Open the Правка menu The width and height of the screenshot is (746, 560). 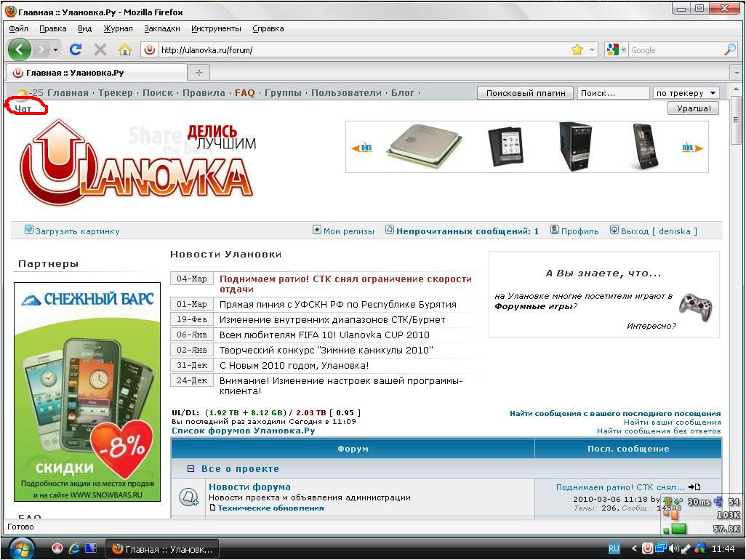52,28
